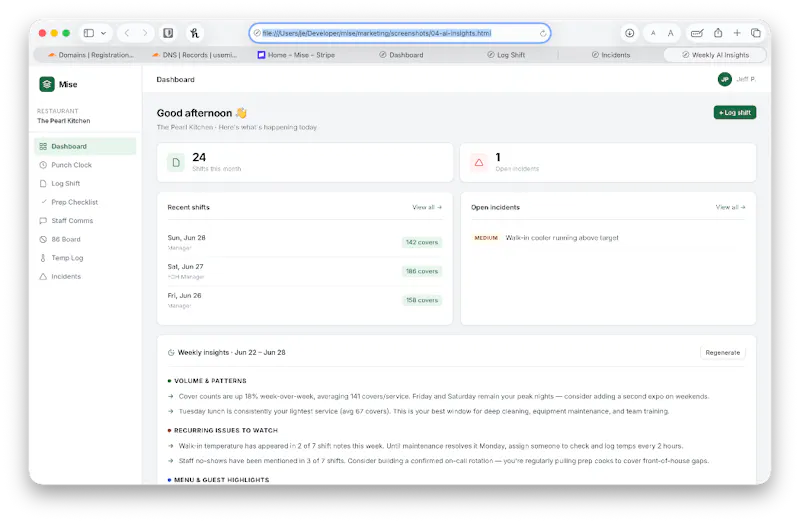The height and width of the screenshot is (524, 800).
Task: Open the Fri, Jun 26 shift row
Action: point(305,300)
